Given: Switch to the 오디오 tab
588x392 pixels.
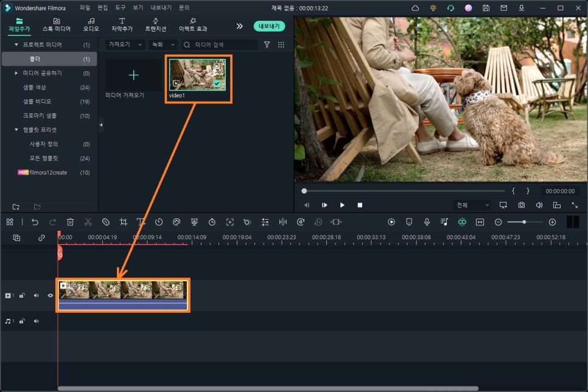Looking at the screenshot, I should click(91, 25).
